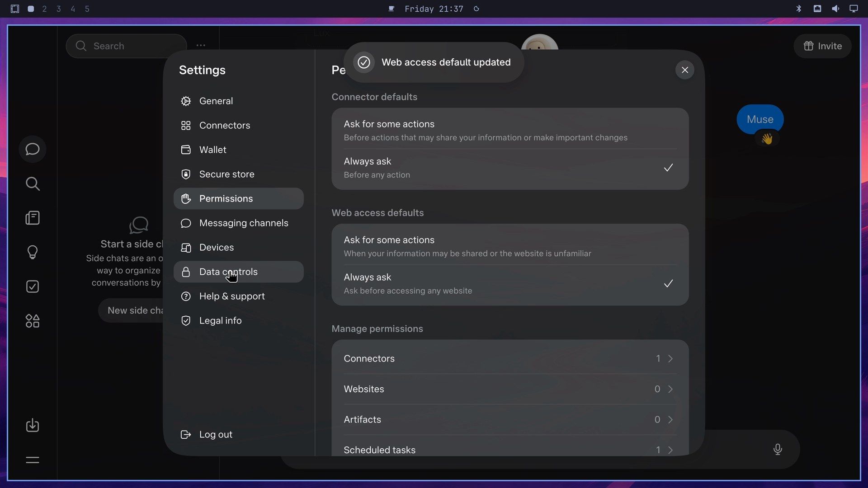The image size is (868, 488).
Task: Click the Bluetooth icon in top bar
Action: 799,9
